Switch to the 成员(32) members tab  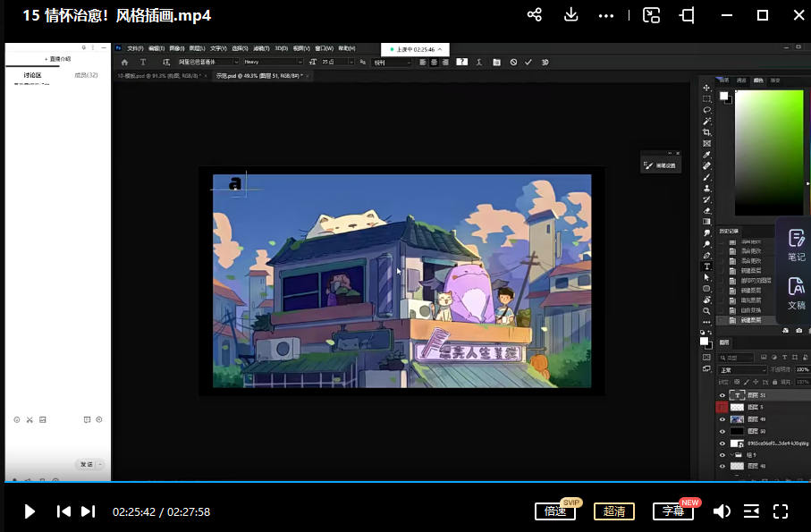pos(86,75)
